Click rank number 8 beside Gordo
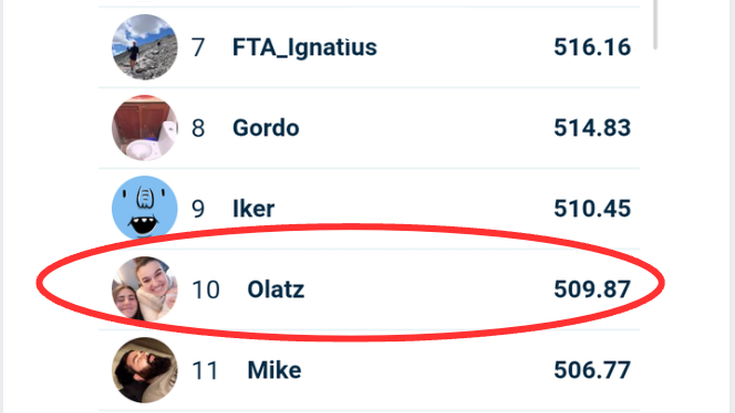This screenshot has width=735, height=413. [x=198, y=128]
